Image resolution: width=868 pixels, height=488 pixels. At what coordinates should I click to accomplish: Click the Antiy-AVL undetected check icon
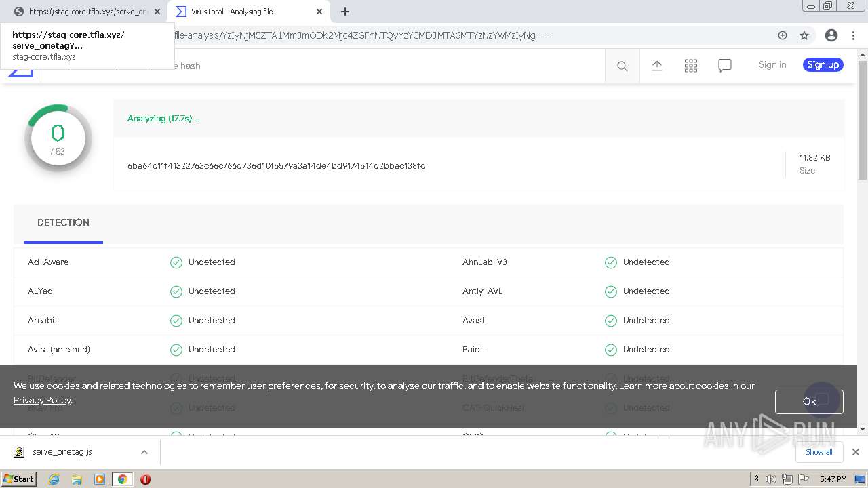611,291
